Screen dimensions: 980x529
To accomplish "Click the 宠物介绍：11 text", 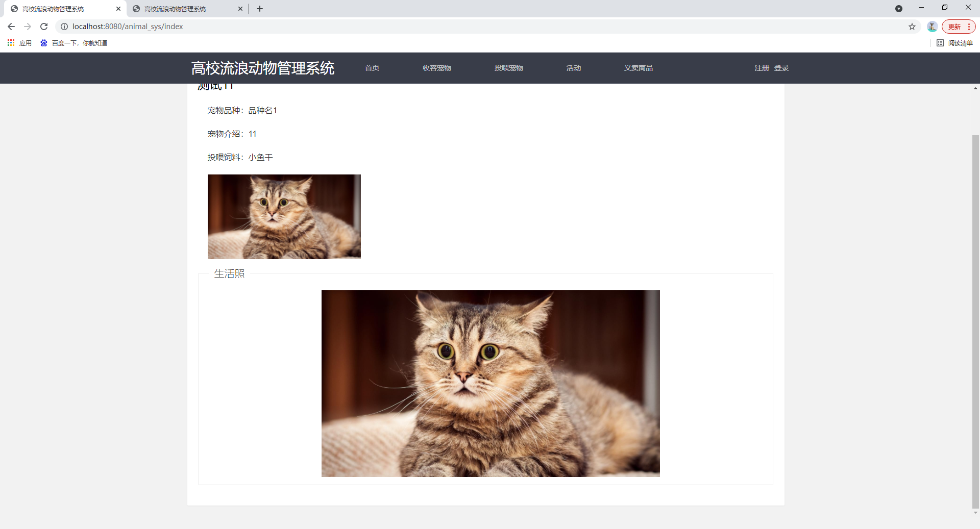I will point(232,134).
